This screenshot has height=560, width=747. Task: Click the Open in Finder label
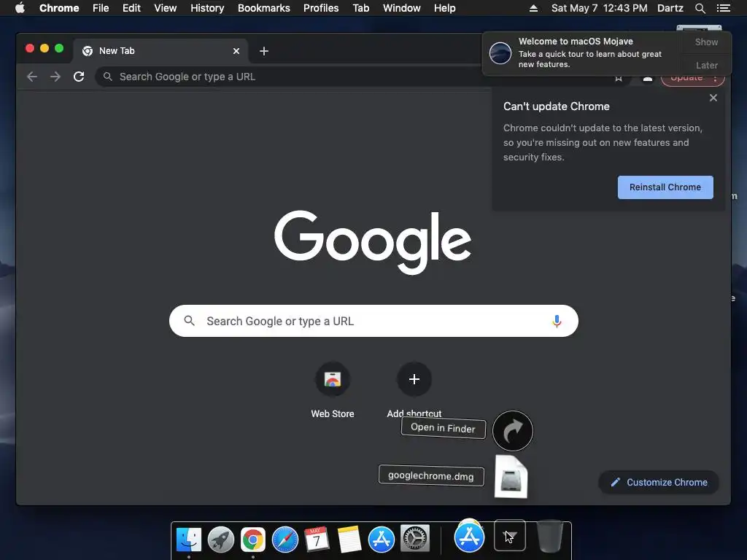pos(443,427)
